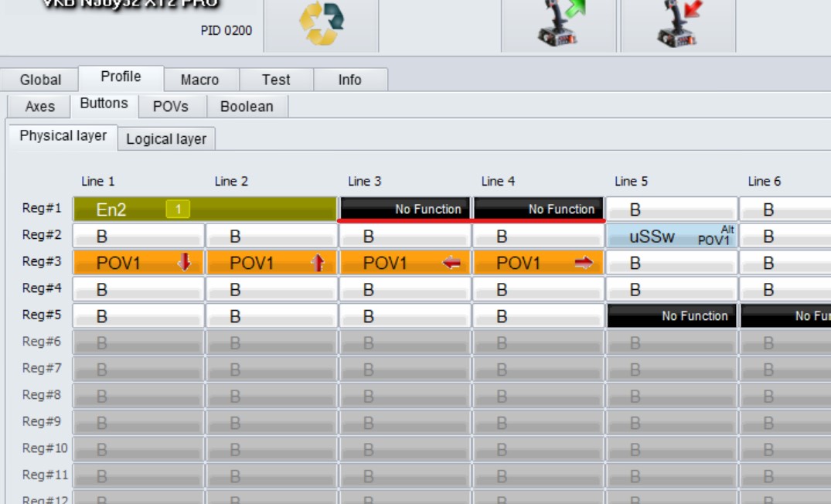Select the POV1 down arrow cell
The image size is (831, 504).
tap(139, 263)
